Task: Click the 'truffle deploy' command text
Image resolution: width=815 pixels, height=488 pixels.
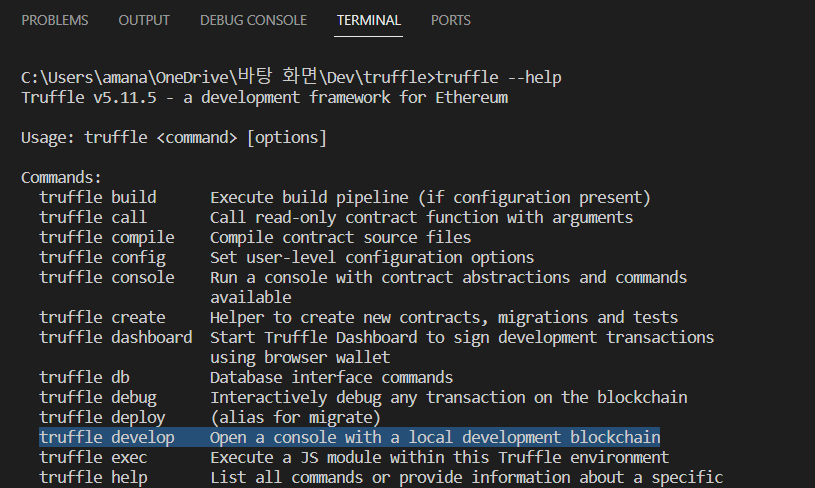Action: pyautogui.click(x=102, y=417)
